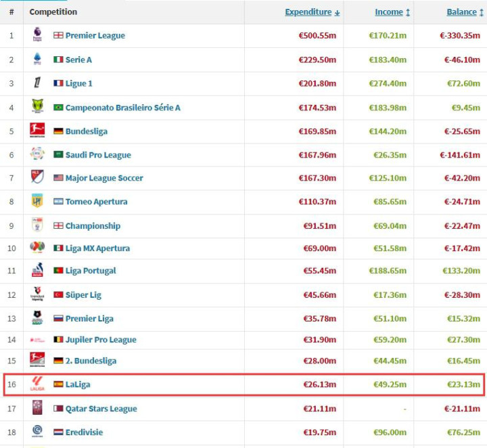Click Qatar Stars League balance €-21.11m
This screenshot has width=487, height=448.
pos(462,409)
